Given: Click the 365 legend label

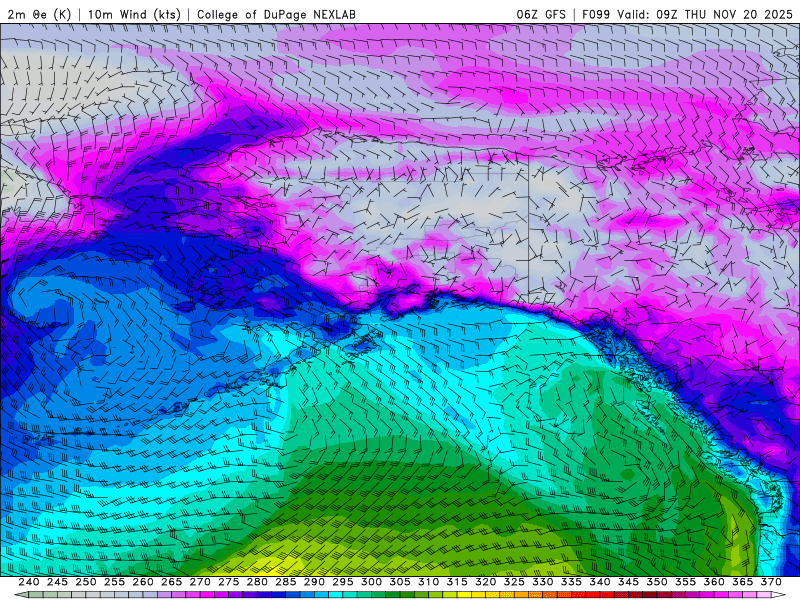Looking at the screenshot, I should click(x=743, y=582).
